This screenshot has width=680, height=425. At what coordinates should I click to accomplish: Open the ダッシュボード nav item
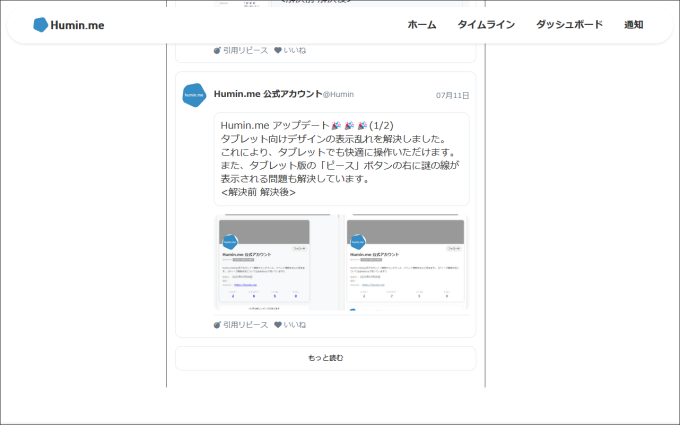tap(569, 25)
